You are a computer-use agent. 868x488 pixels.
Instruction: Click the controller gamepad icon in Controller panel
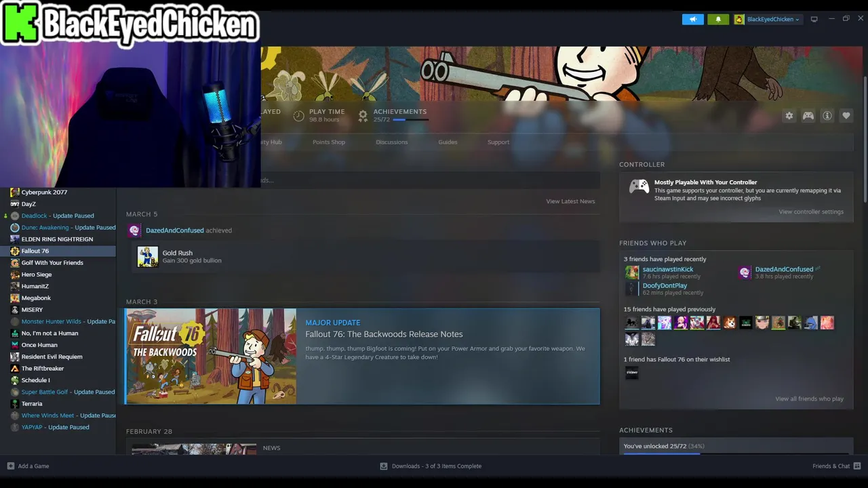(x=639, y=187)
